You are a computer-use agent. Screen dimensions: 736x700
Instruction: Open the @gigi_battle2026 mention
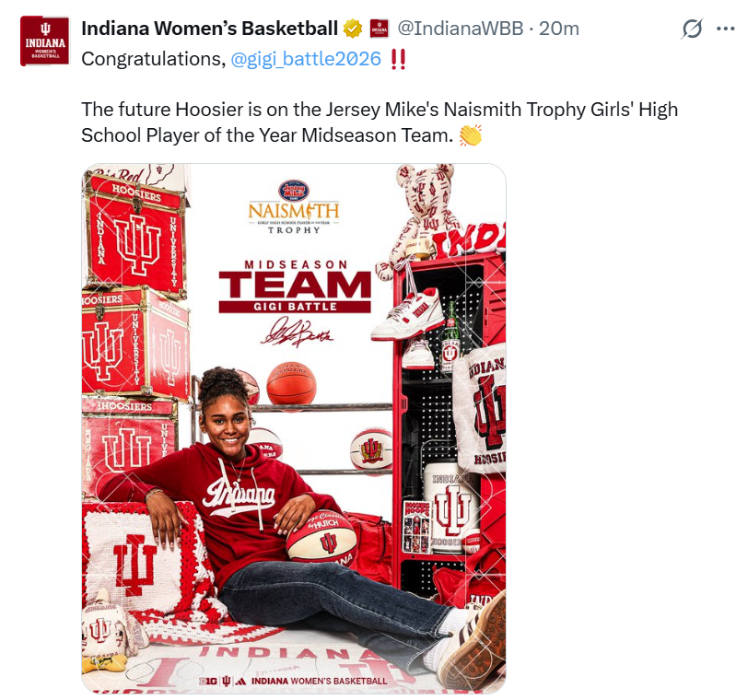point(306,59)
